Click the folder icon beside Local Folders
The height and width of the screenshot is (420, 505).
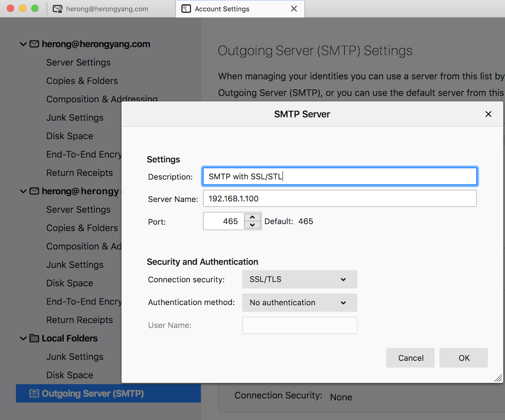pyautogui.click(x=34, y=338)
